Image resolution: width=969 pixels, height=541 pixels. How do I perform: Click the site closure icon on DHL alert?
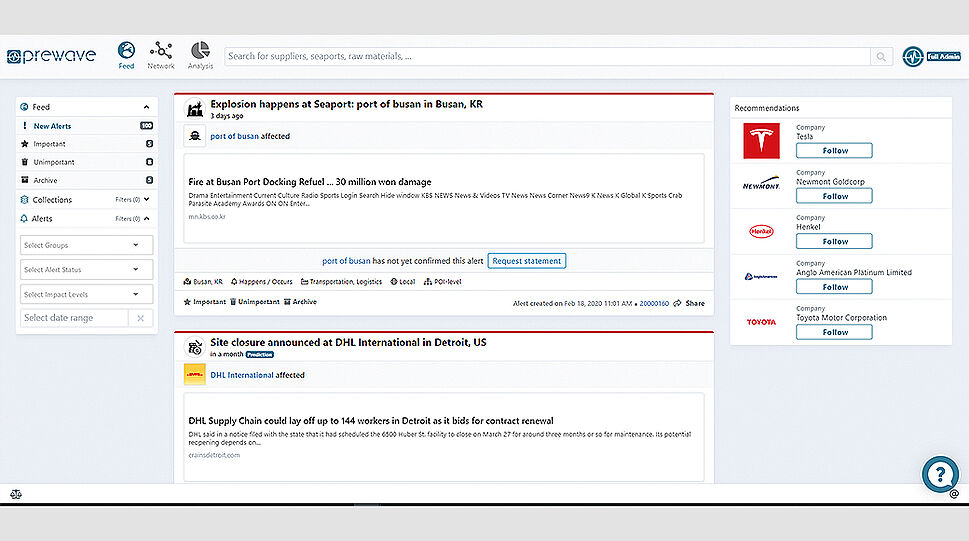point(195,347)
